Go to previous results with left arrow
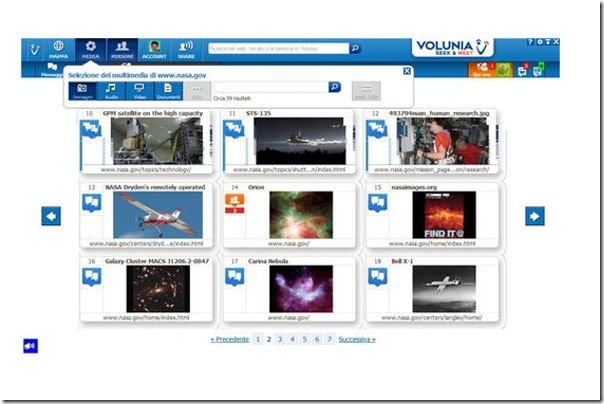The height and width of the screenshot is (404, 604). (51, 216)
